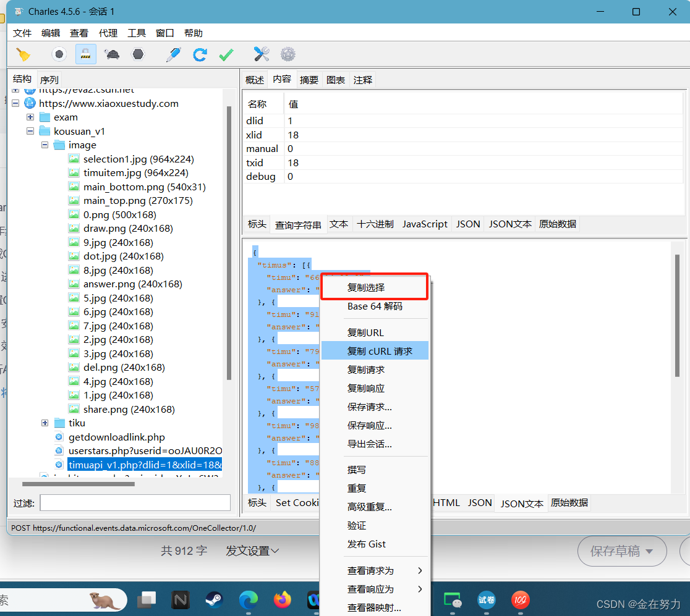Select selection1.jpg image file icon
This screenshot has height=616, width=690.
tap(74, 159)
